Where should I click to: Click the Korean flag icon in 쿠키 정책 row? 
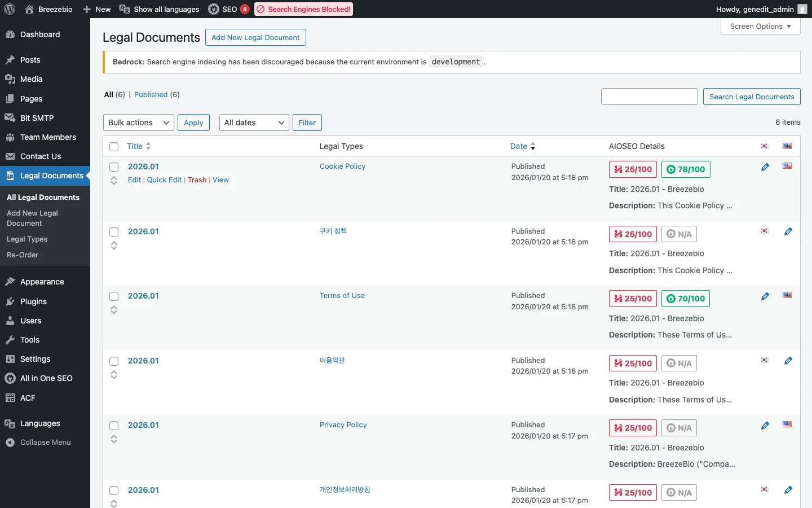[x=764, y=231]
